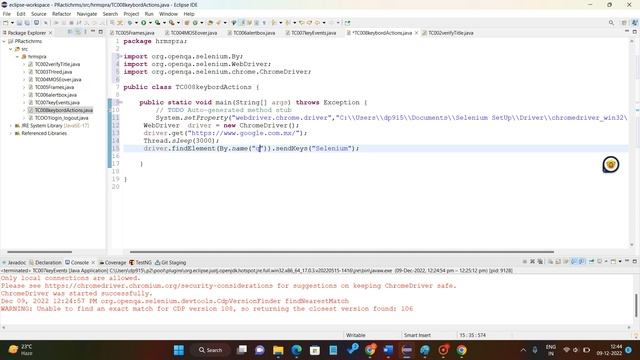Image resolution: width=640 pixels, height=360 pixels.
Task: Select TC003THreed.java in Package Explorer
Action: pyautogui.click(x=53, y=72)
